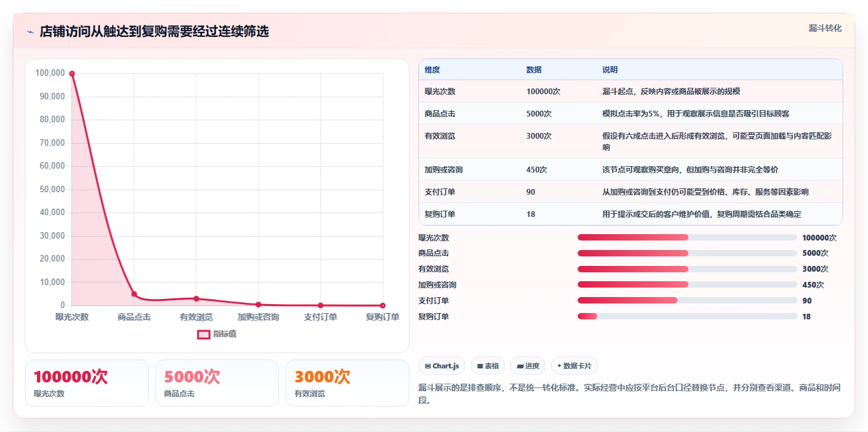Open the 100000次 曝光次数 data card
Viewport: 868px width, 432px height.
click(87, 383)
